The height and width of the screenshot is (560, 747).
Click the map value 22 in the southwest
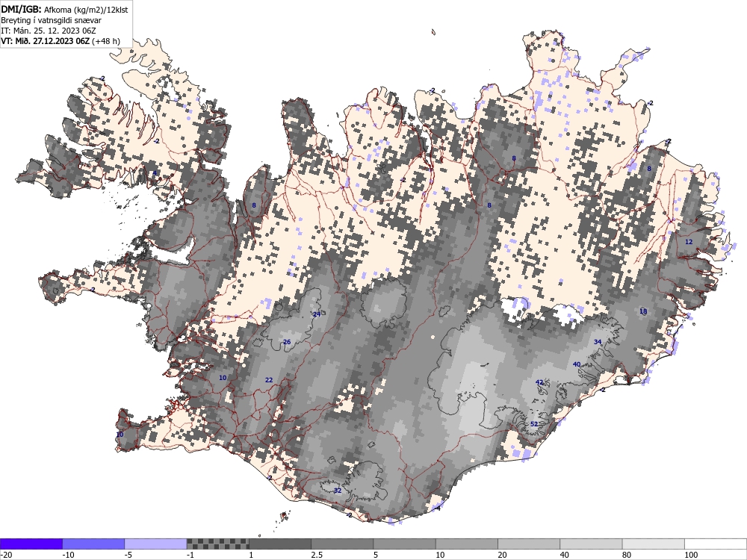269,380
